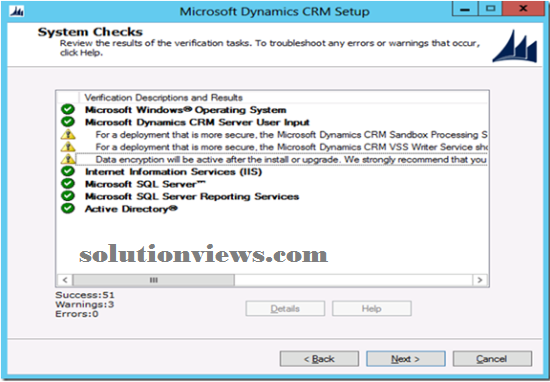Select the Sandbox Processing Service warning text
The height and width of the screenshot is (382, 550).
tap(291, 135)
